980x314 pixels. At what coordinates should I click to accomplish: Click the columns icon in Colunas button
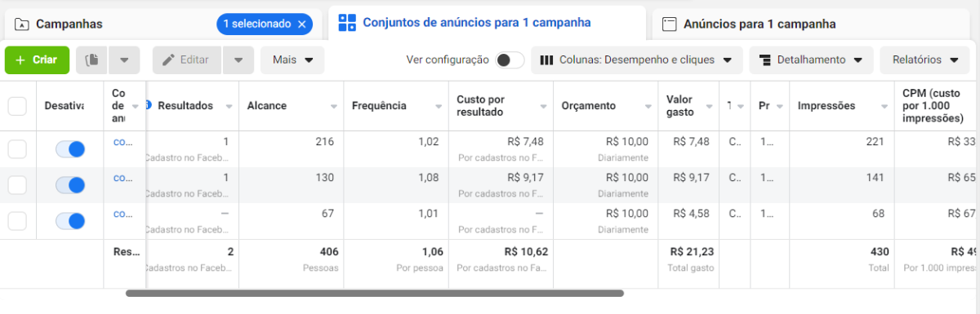(x=547, y=60)
